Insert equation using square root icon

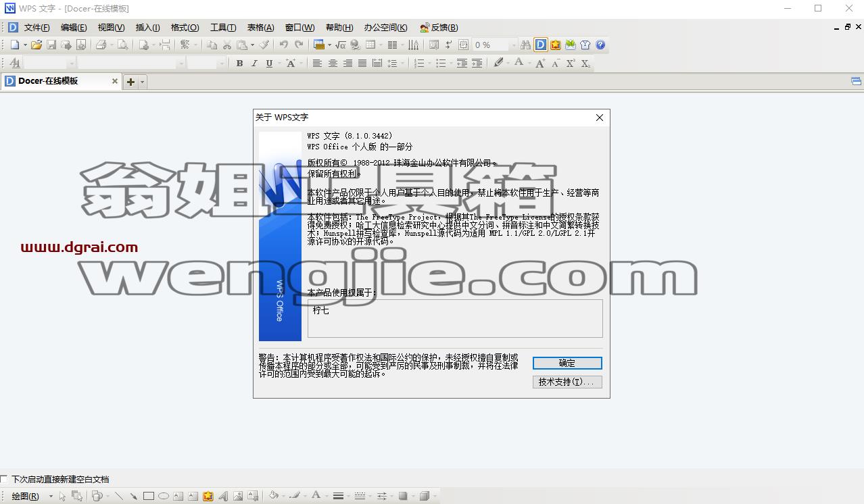[x=340, y=45]
